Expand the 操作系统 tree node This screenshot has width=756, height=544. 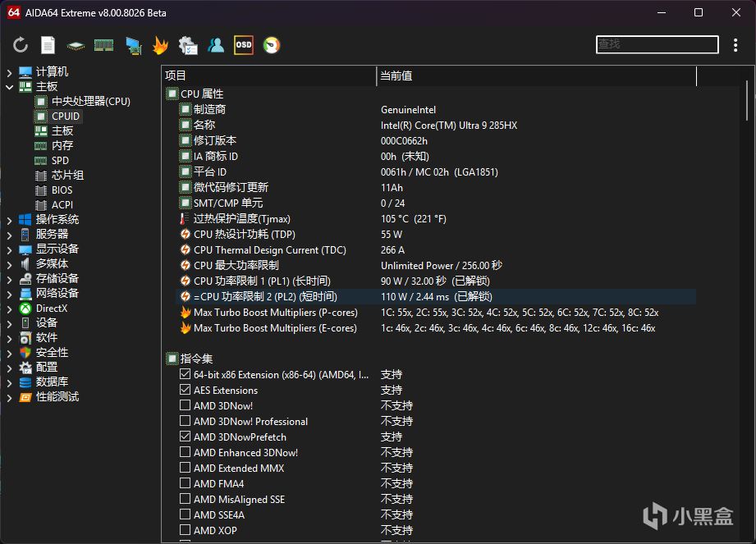click(9, 220)
